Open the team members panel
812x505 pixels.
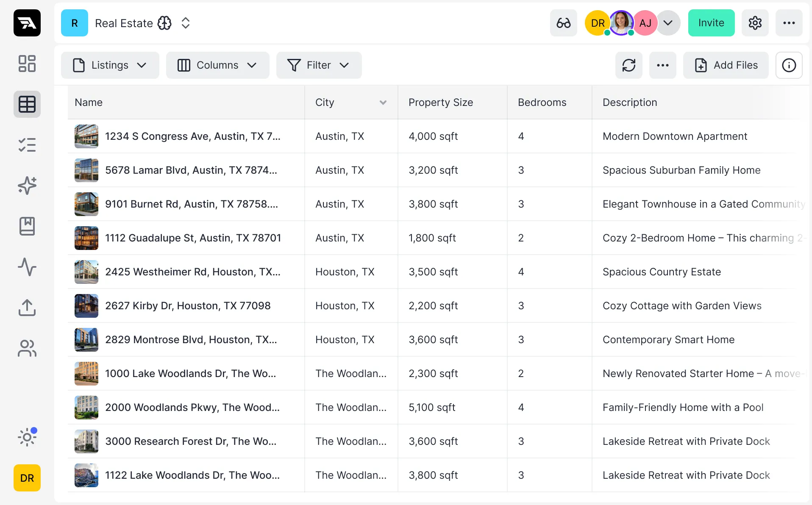[27, 348]
